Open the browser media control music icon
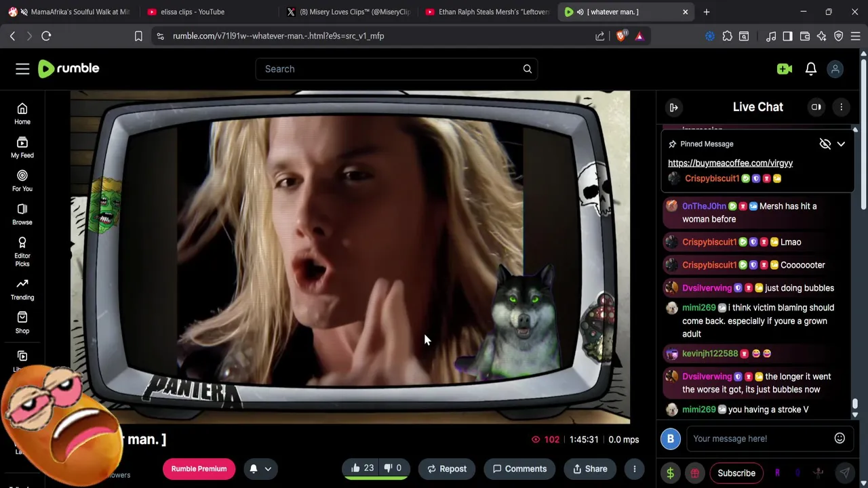The image size is (868, 488). pos(771,36)
